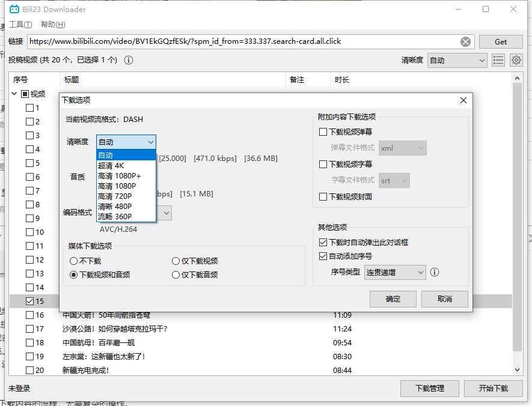This screenshot has height=406, width=532.
Task: Click info icon beside 序号类型 dropdown
Action: 435,272
